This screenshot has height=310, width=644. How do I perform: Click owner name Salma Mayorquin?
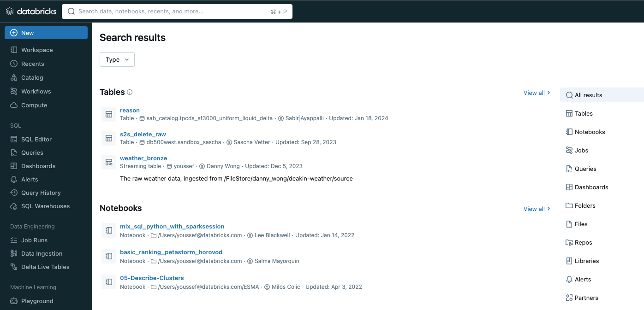pyautogui.click(x=277, y=261)
